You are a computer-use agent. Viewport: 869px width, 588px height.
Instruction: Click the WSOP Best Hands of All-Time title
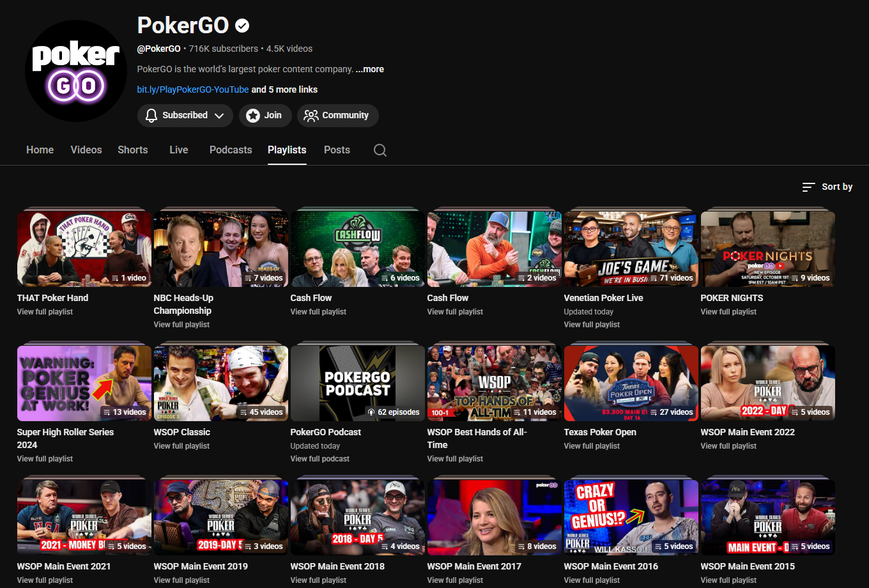tap(477, 438)
